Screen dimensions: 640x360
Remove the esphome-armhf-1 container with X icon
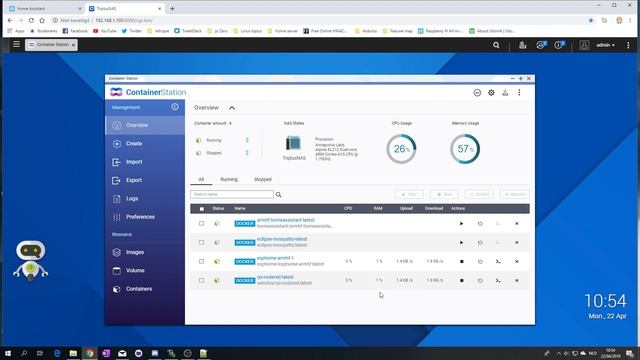(517, 262)
